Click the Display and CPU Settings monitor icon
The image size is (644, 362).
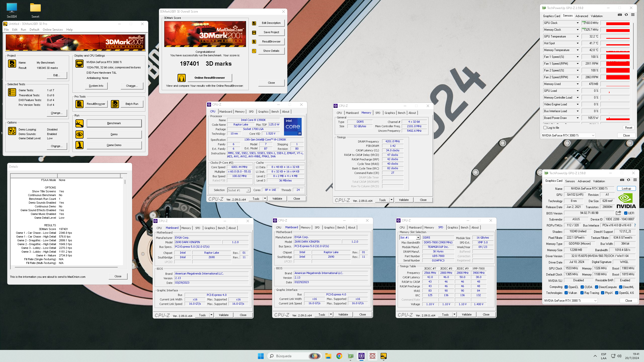click(79, 64)
